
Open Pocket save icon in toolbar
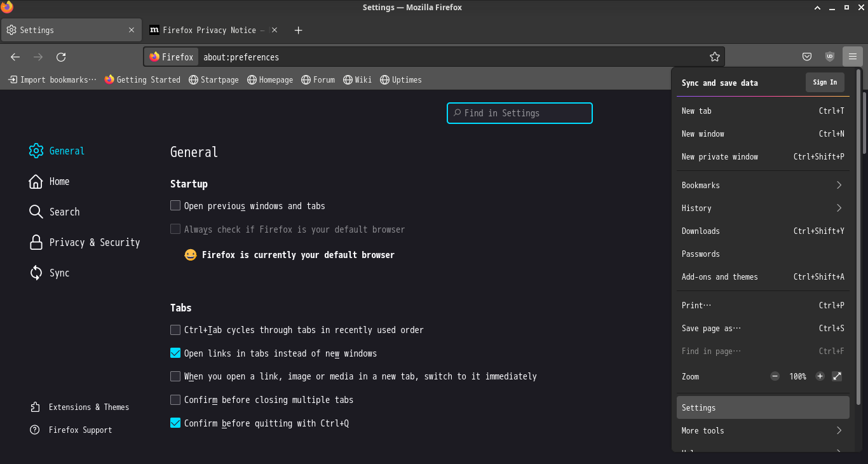pos(807,57)
